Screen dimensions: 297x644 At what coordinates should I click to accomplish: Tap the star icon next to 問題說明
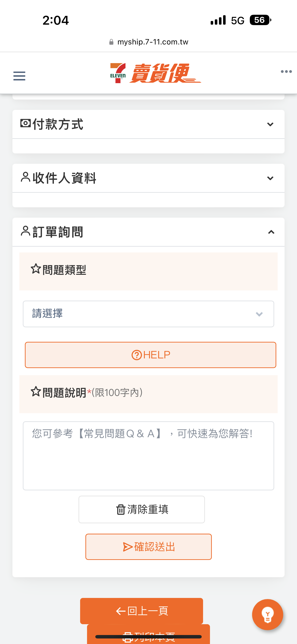pyautogui.click(x=36, y=392)
